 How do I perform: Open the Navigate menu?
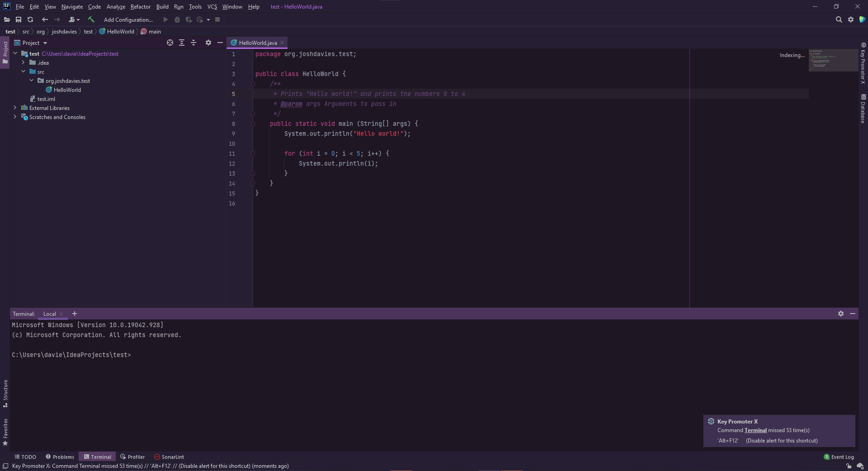click(72, 7)
